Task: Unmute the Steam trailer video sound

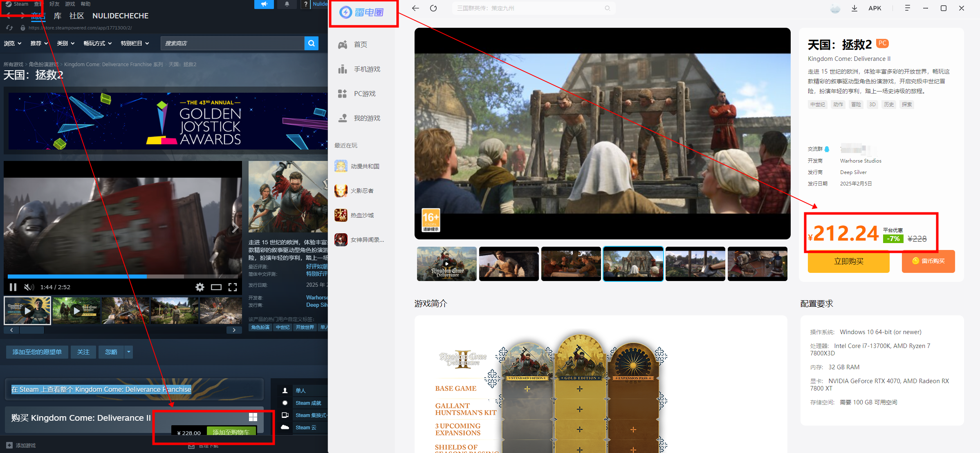Action: point(29,287)
